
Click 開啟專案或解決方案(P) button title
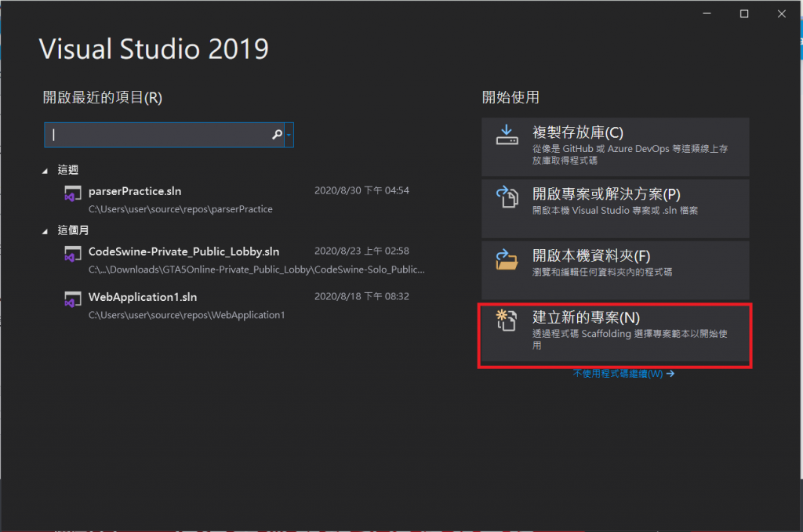tap(606, 194)
